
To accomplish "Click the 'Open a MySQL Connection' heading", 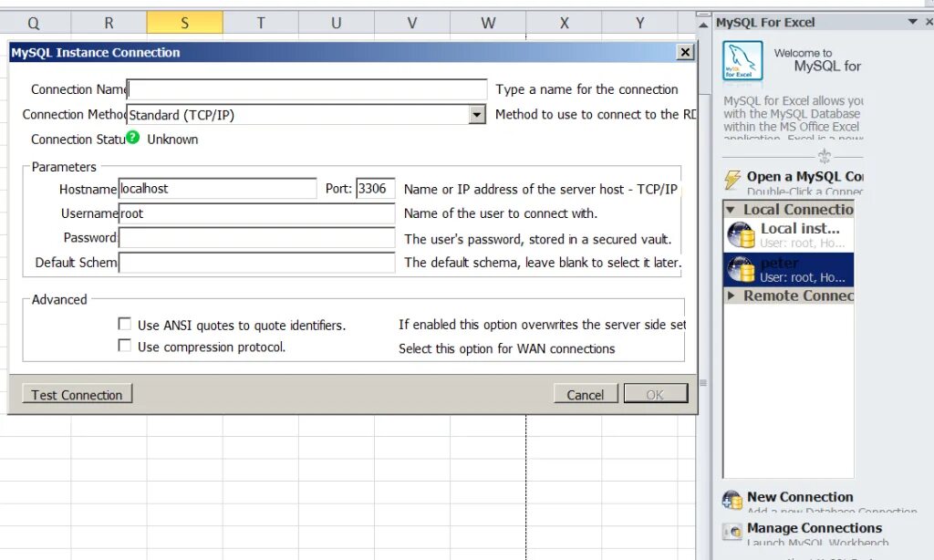I will pos(804,177).
